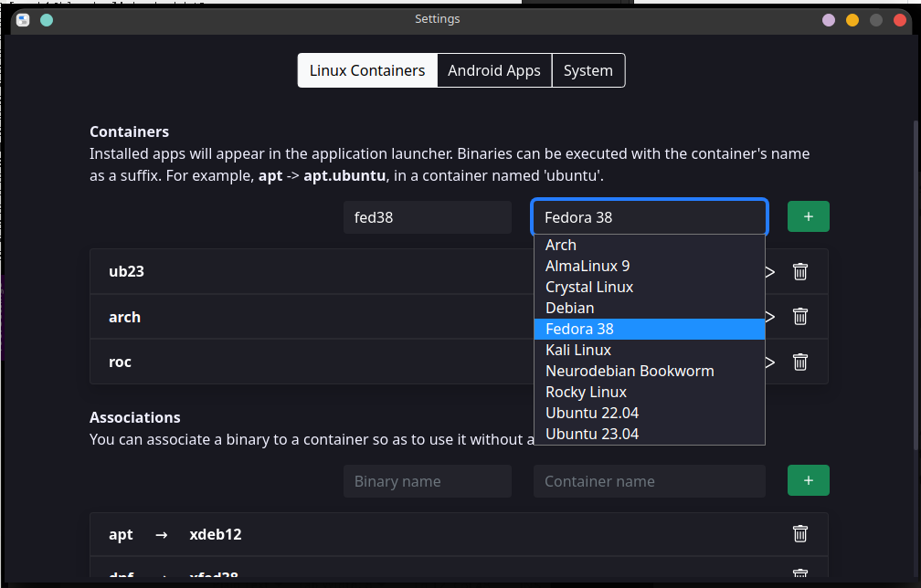The height and width of the screenshot is (588, 921).
Task: Choose the highlighted Fedora 38 option
Action: [650, 330]
